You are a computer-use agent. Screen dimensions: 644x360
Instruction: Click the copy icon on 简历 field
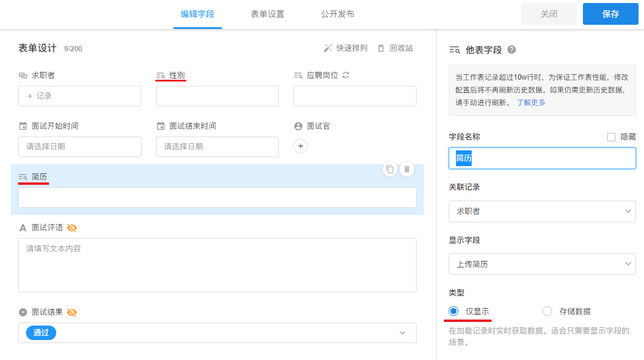point(390,169)
